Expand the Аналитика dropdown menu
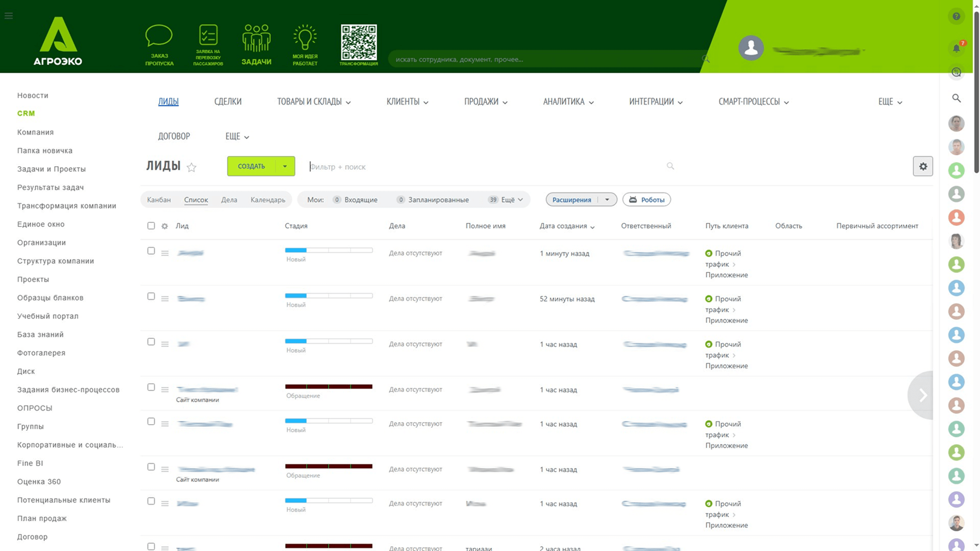Image resolution: width=980 pixels, height=551 pixels. point(568,102)
